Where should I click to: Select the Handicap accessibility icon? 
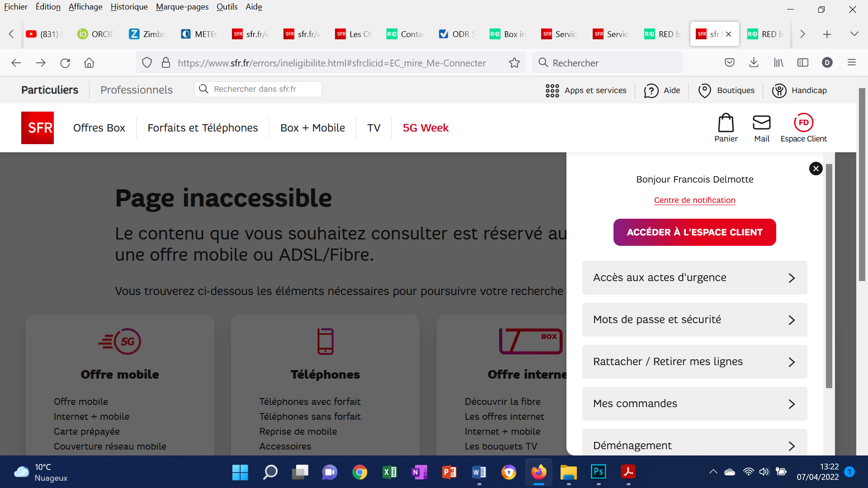click(x=779, y=90)
